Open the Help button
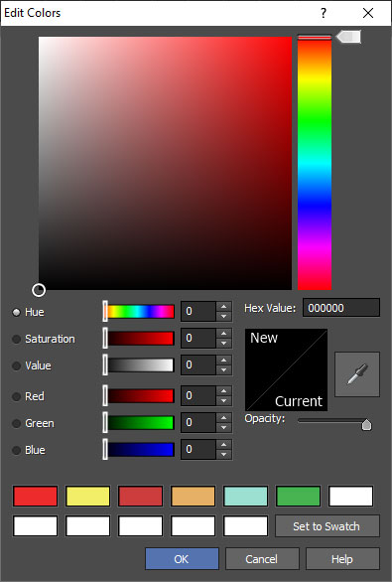 [342, 558]
